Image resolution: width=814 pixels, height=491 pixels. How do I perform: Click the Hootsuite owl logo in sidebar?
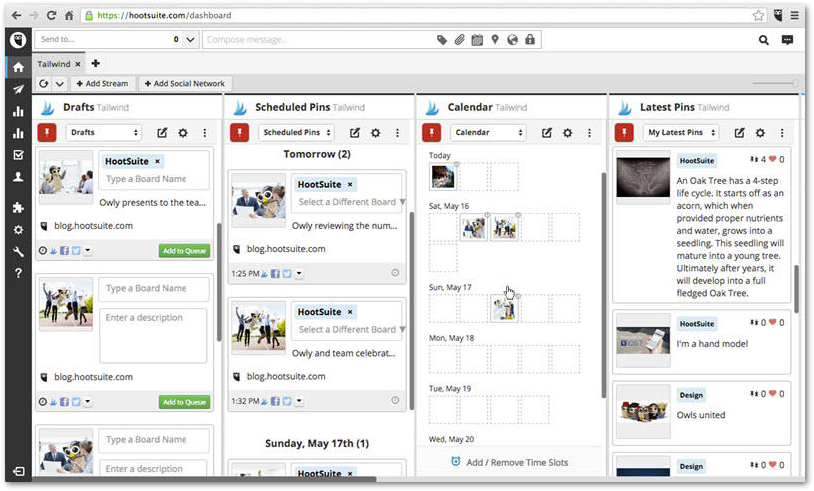pyautogui.click(x=18, y=39)
